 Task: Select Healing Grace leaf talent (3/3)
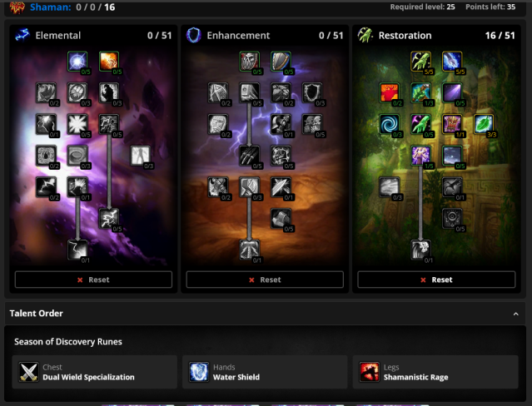(x=484, y=124)
